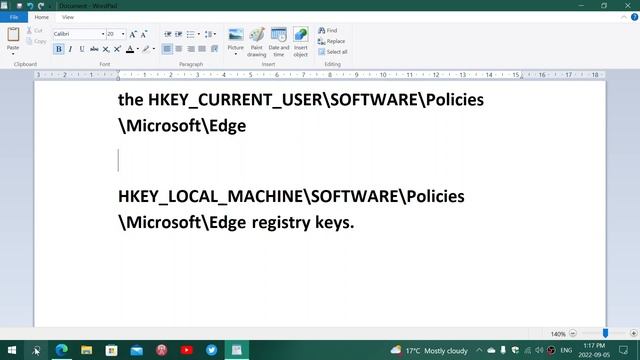
Task: Zoom out with the minus button
Action: pos(573,333)
